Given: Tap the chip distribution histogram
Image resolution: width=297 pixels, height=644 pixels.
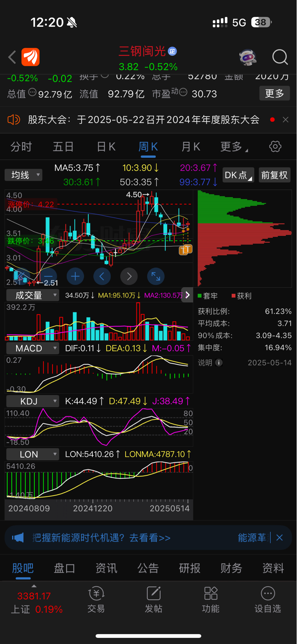Looking at the screenshot, I should point(244,238).
